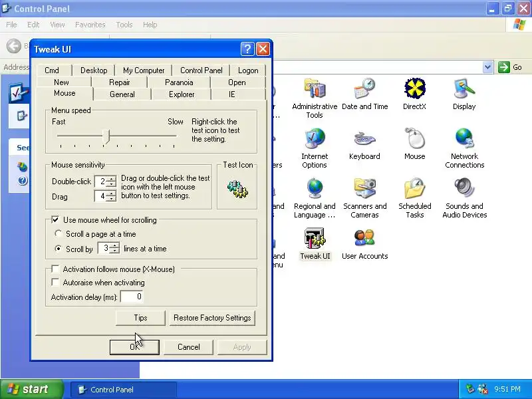
Task: Click the Tips button
Action: coord(140,318)
